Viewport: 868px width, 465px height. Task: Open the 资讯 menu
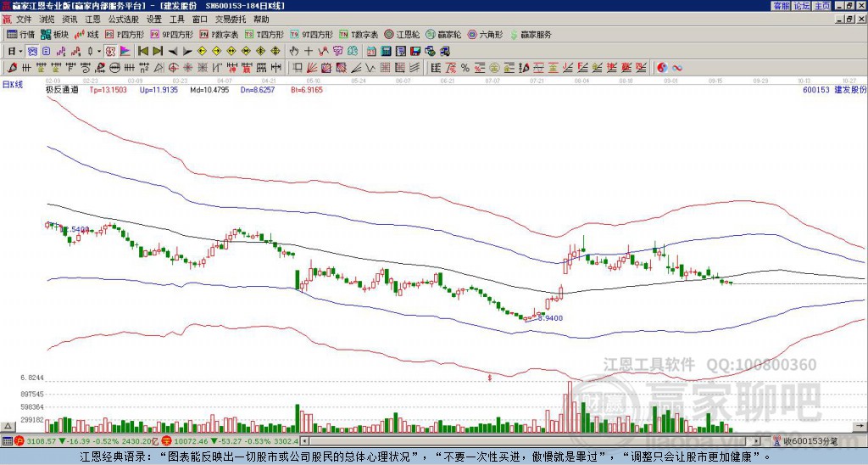(70, 20)
